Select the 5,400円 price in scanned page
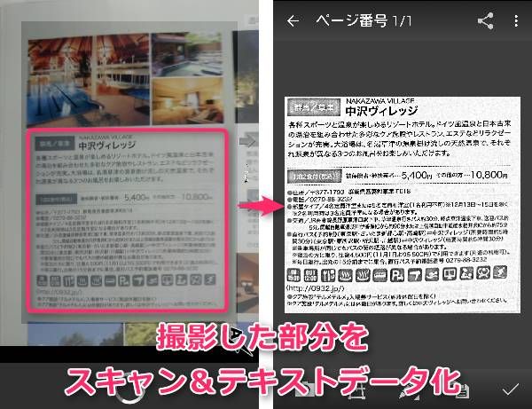This screenshot has height=409, width=532. (417, 176)
